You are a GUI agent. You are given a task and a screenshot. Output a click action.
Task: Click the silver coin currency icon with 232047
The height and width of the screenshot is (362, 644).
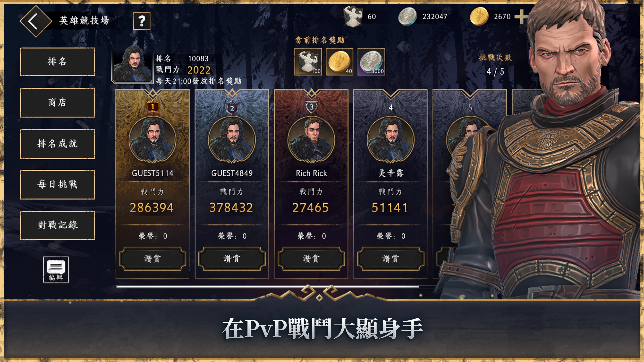pos(408,17)
